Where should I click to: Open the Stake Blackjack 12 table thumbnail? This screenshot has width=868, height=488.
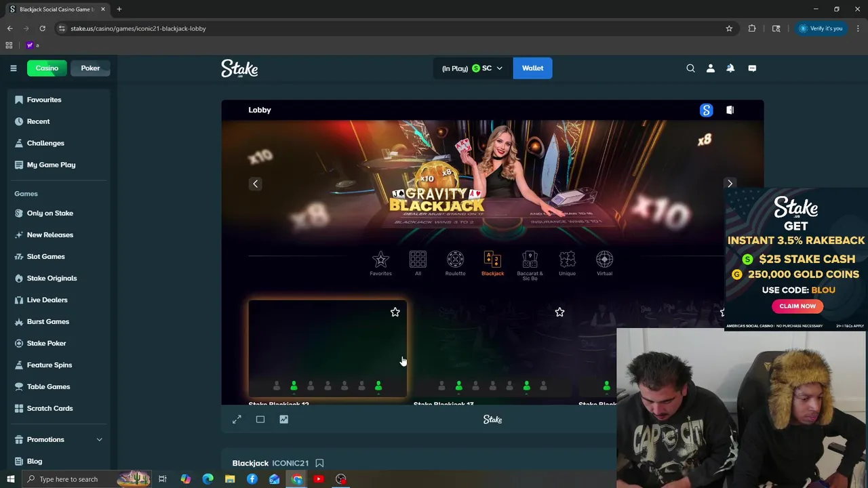pos(328,348)
